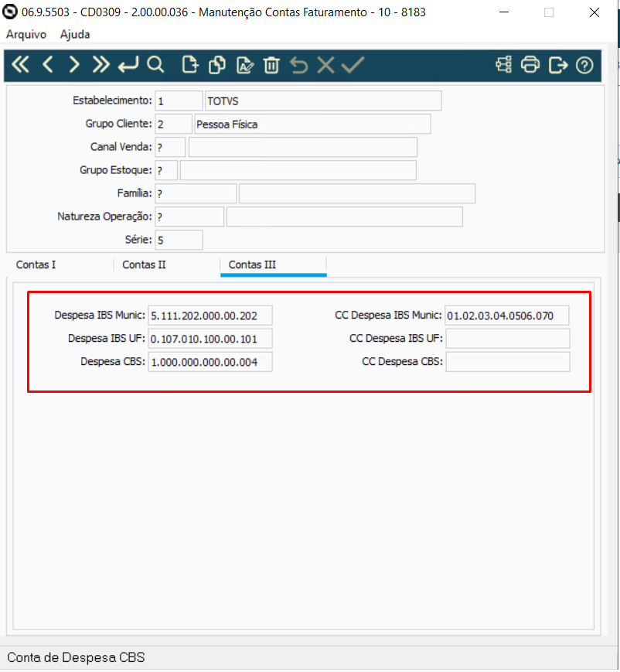Click the Grupo Cliente code field

point(173,124)
